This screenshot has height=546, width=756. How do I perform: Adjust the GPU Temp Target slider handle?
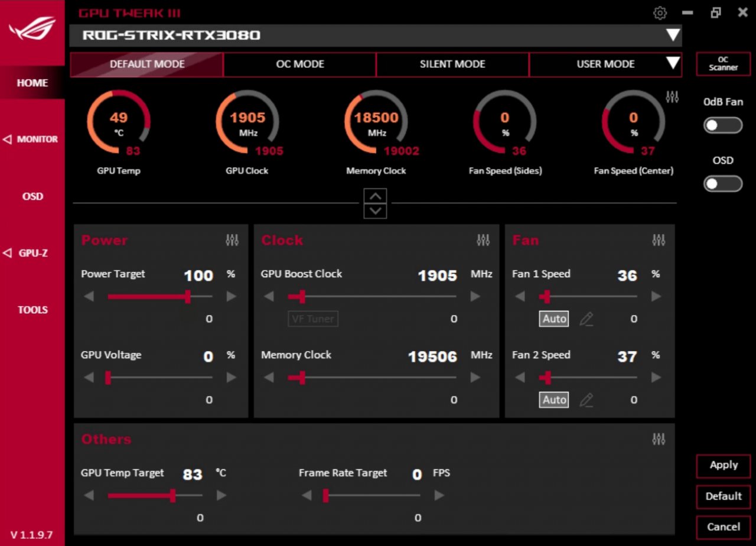pyautogui.click(x=172, y=495)
